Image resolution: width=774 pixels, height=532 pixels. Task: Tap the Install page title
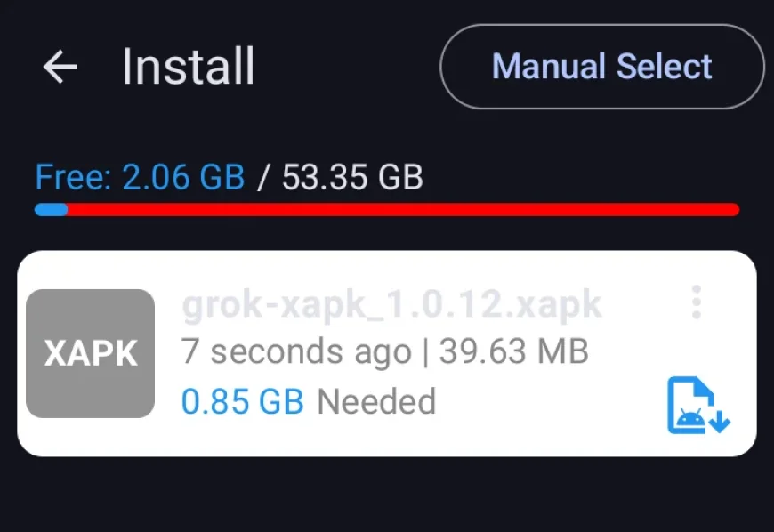coord(188,67)
